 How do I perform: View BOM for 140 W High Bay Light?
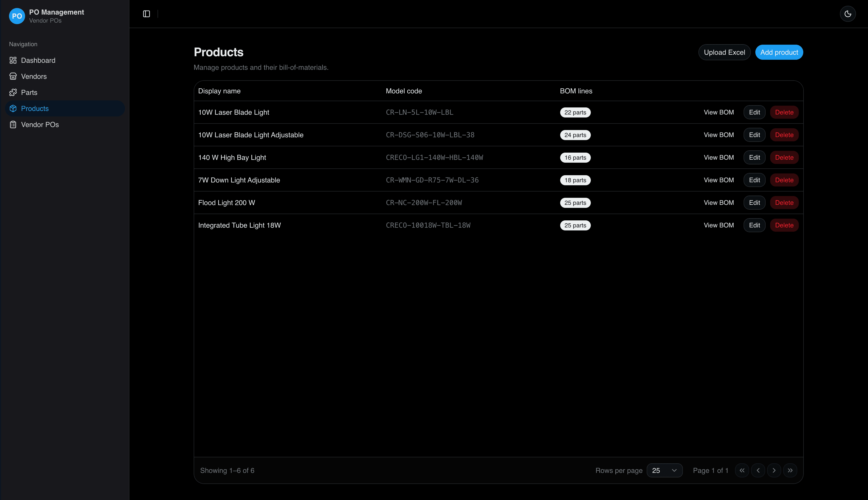pyautogui.click(x=719, y=157)
